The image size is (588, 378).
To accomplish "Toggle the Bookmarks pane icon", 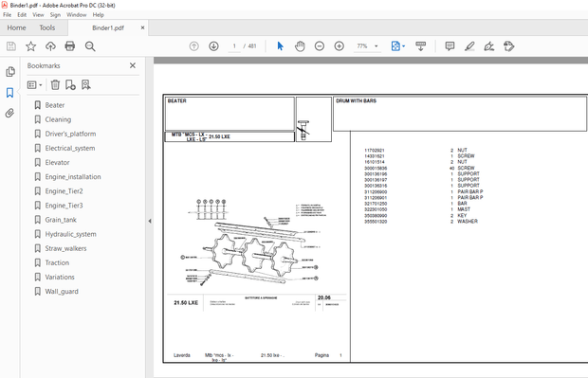I will [9, 93].
